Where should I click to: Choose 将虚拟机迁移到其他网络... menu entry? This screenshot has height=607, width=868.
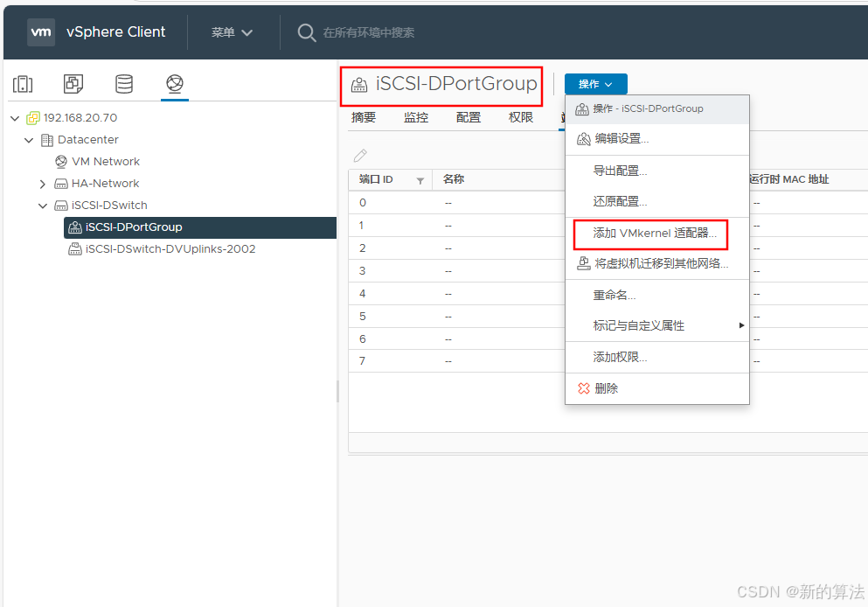(x=657, y=263)
